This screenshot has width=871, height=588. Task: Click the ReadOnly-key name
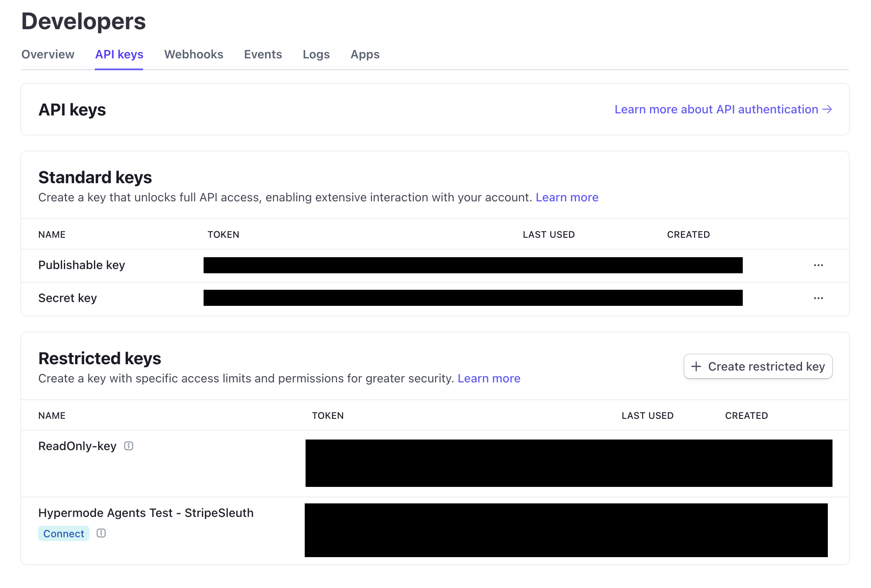[x=77, y=446]
